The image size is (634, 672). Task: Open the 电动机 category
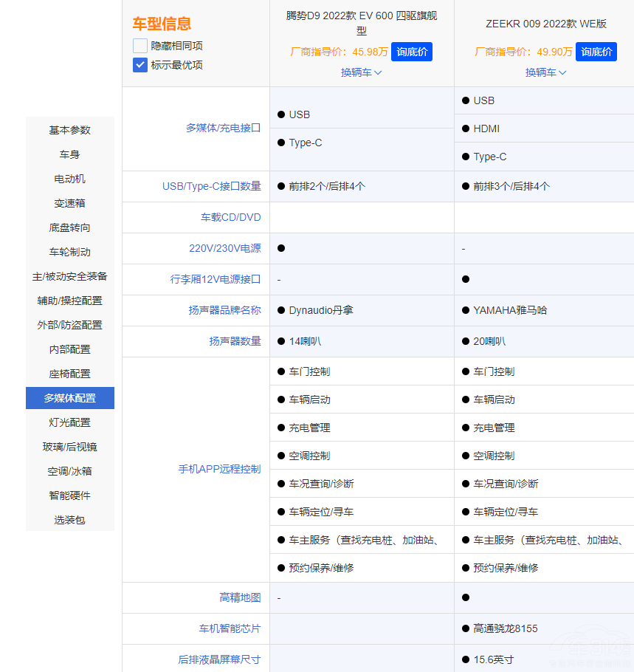pyautogui.click(x=69, y=178)
